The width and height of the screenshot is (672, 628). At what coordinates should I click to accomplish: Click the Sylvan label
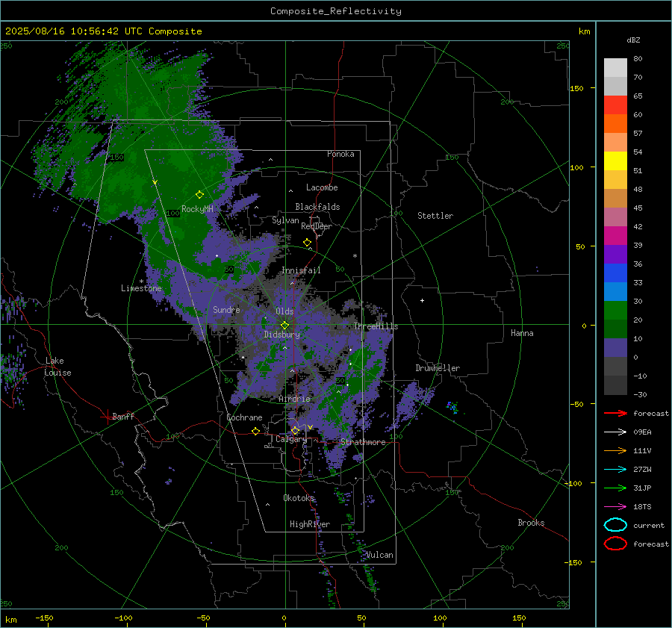point(285,220)
